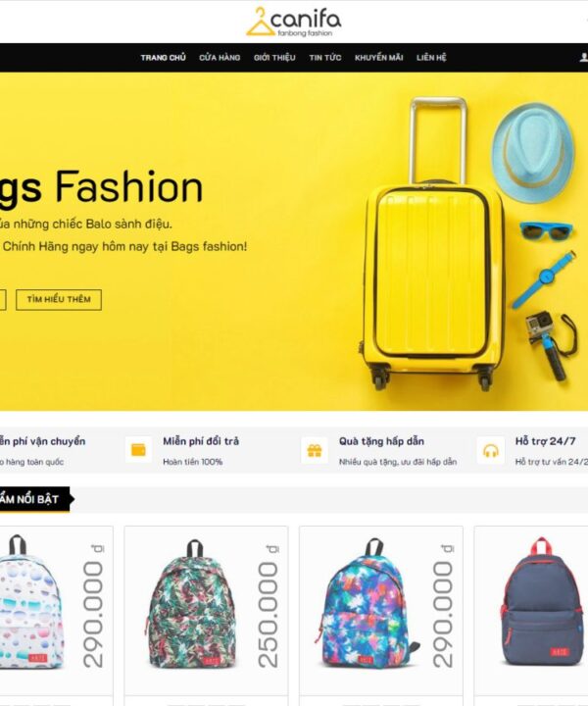This screenshot has width=588, height=706.
Task: Go to GIỚI THIỆU page
Action: click(274, 58)
